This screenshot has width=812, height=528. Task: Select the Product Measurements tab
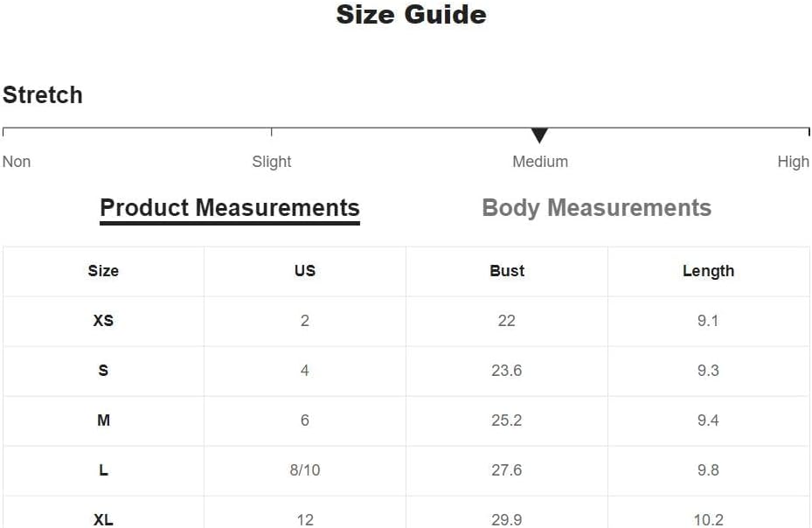pyautogui.click(x=230, y=208)
